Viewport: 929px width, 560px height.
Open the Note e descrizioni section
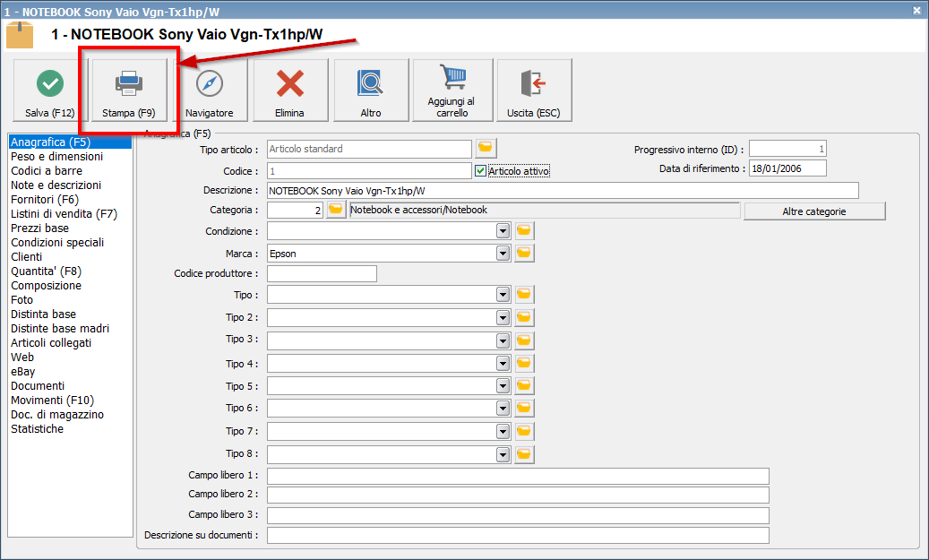coord(56,185)
